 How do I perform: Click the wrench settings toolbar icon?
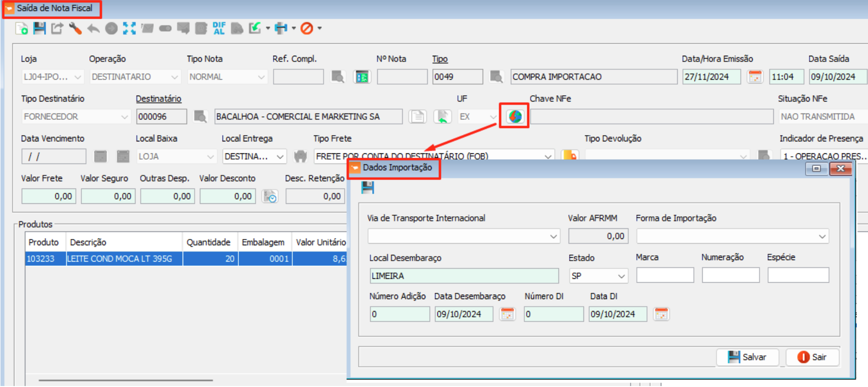click(75, 28)
